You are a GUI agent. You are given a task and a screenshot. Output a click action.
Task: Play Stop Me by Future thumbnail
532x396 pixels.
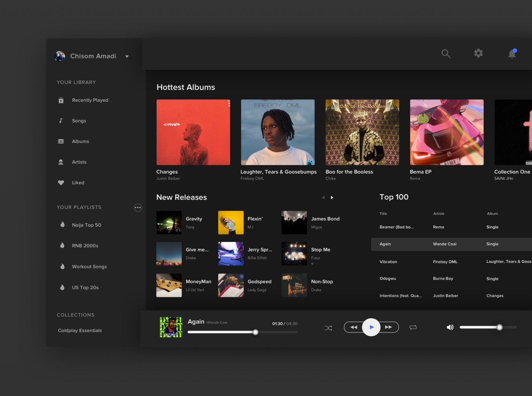pos(294,254)
